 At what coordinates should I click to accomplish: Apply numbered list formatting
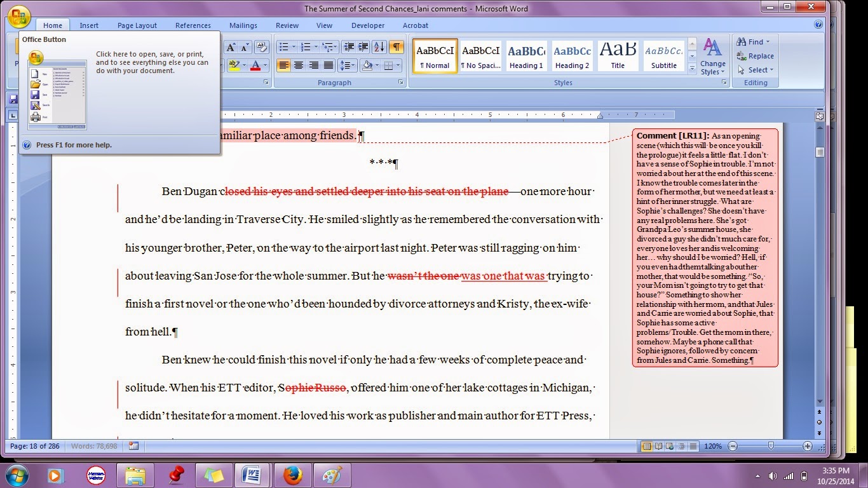(305, 47)
